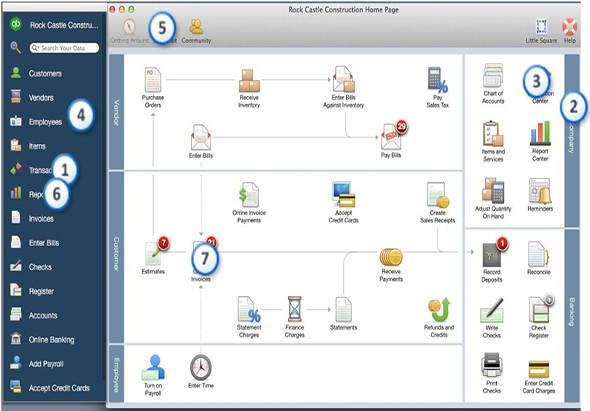590x411 pixels.
Task: Open Record Deposits safe icon
Action: coord(492,254)
